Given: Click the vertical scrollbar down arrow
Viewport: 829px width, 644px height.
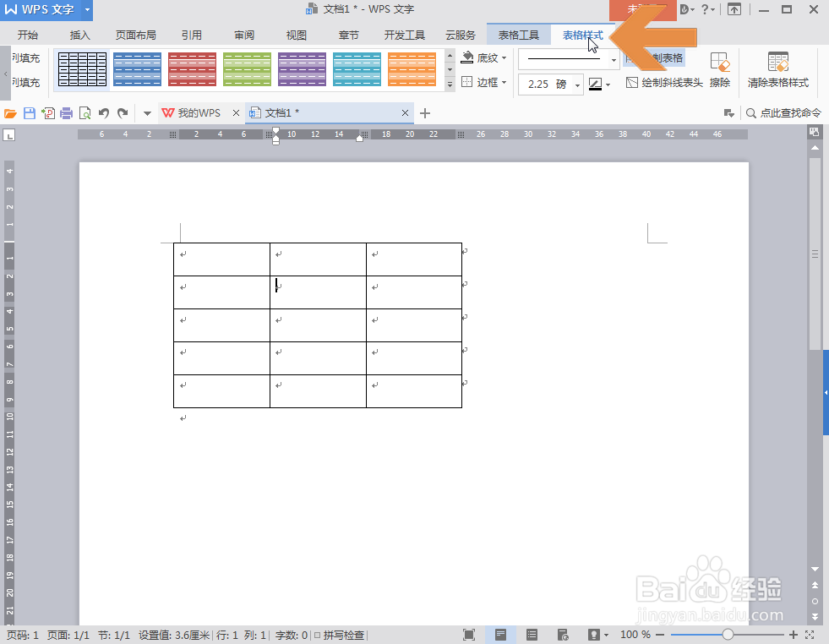Looking at the screenshot, I should (x=815, y=570).
